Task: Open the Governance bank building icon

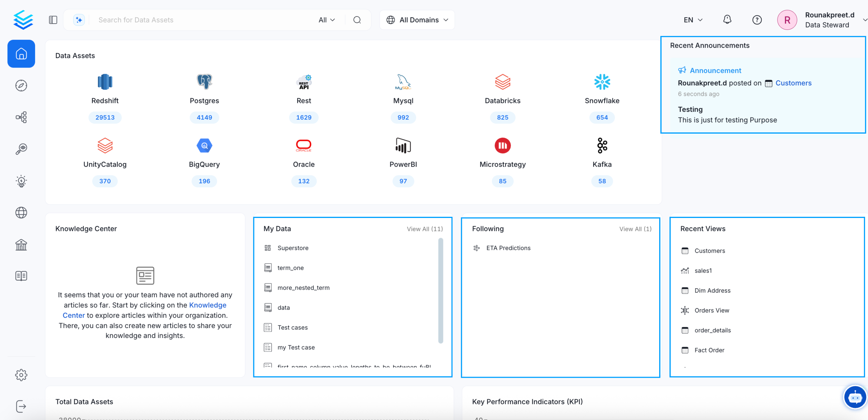Action: click(21, 245)
